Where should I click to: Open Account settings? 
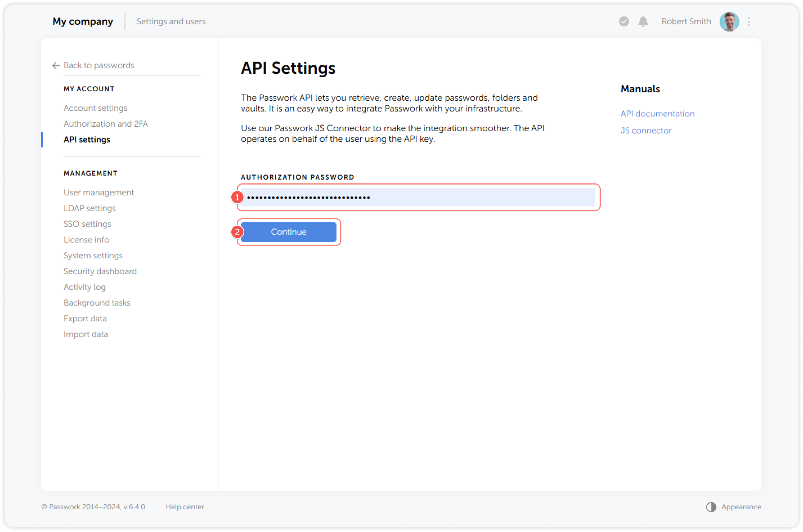95,108
